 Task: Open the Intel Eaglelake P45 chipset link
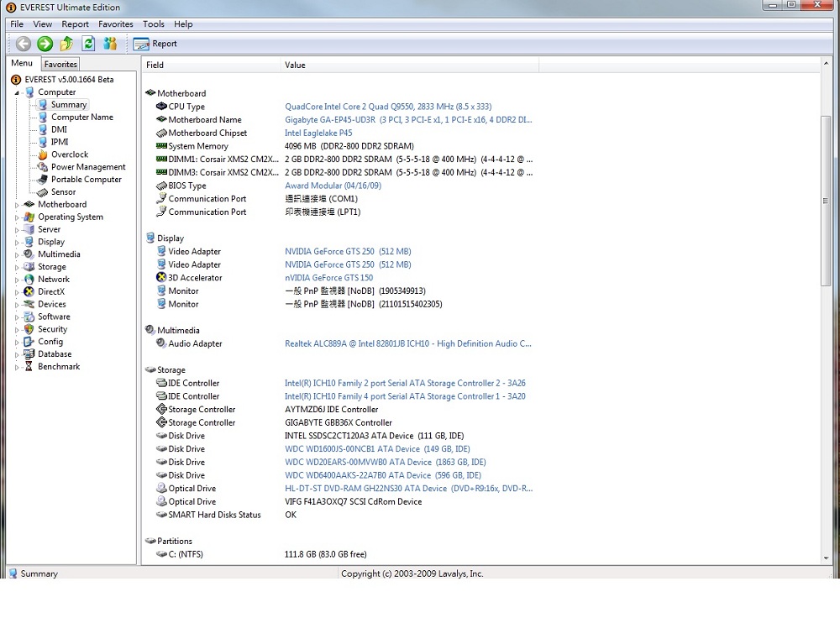318,133
